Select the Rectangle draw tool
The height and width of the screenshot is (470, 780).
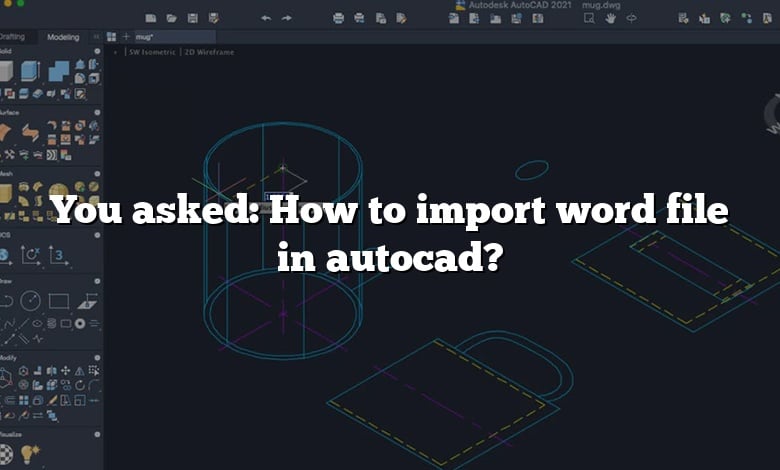coord(59,301)
